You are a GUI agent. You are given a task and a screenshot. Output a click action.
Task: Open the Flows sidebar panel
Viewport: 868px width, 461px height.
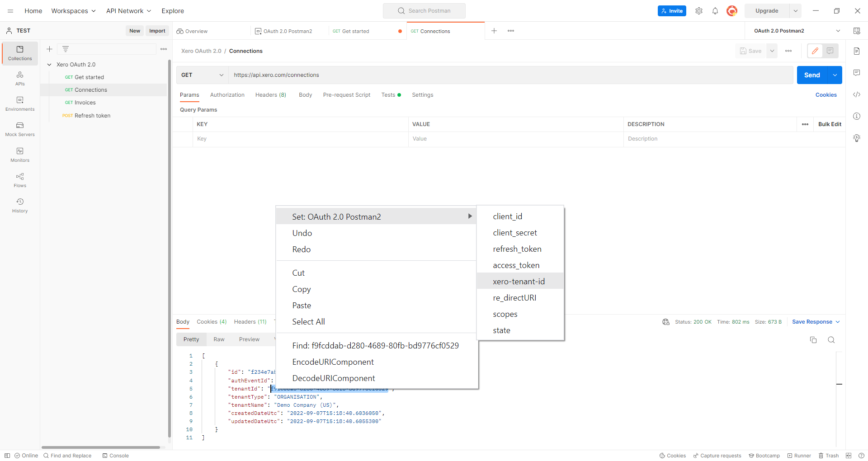19,180
